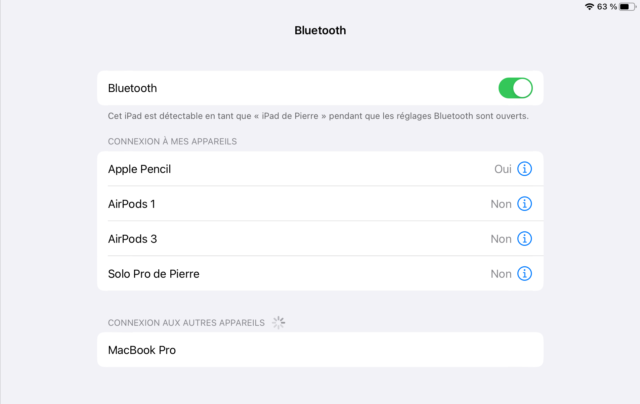
Task: Open info for Apple Pencil
Action: coord(524,169)
